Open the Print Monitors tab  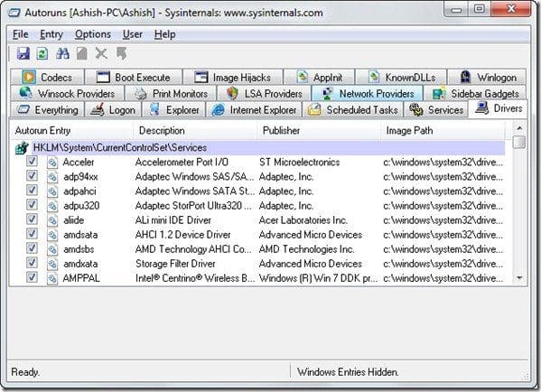pos(171,93)
